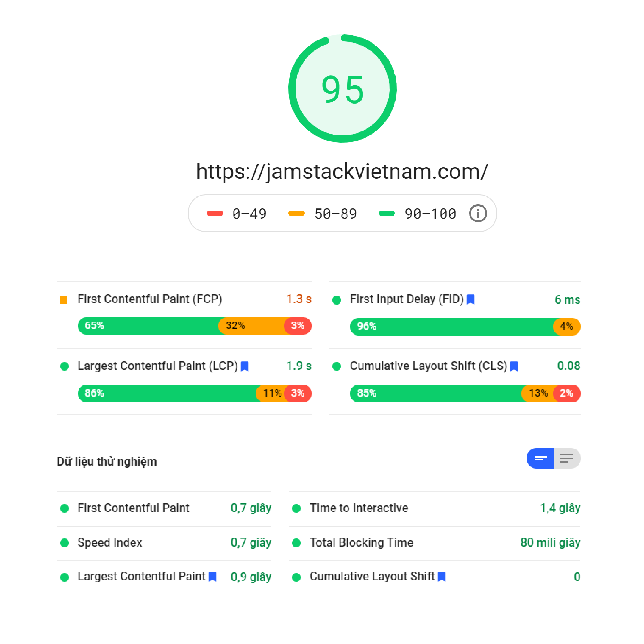This screenshot has width=644, height=644.
Task: Click the 2% red segment of CLS bar
Action: (567, 393)
